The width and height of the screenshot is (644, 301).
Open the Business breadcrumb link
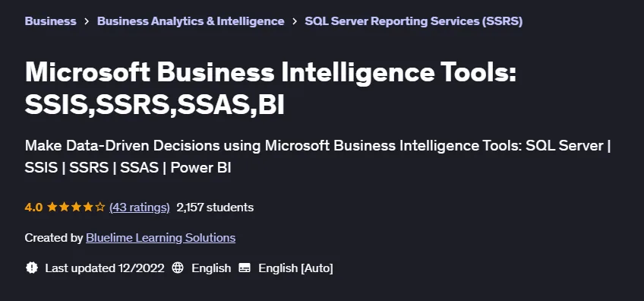51,21
